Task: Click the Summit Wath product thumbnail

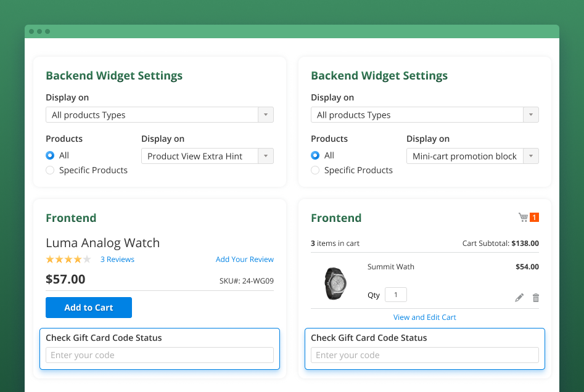Action: (335, 284)
